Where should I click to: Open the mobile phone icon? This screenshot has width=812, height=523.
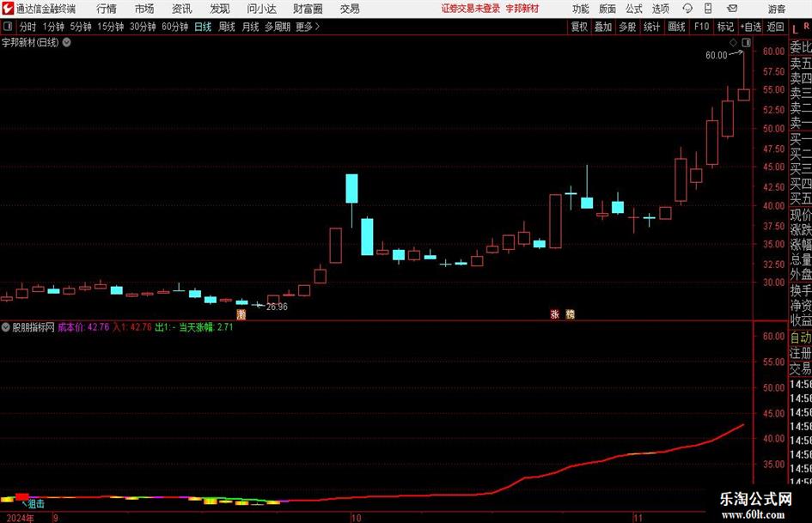pos(708,9)
